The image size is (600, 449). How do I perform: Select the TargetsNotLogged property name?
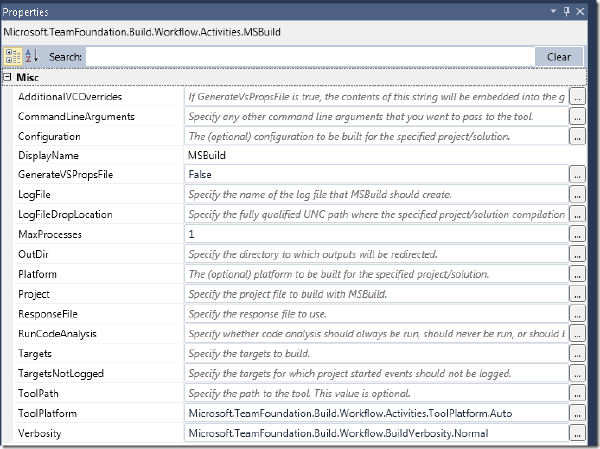click(x=61, y=374)
